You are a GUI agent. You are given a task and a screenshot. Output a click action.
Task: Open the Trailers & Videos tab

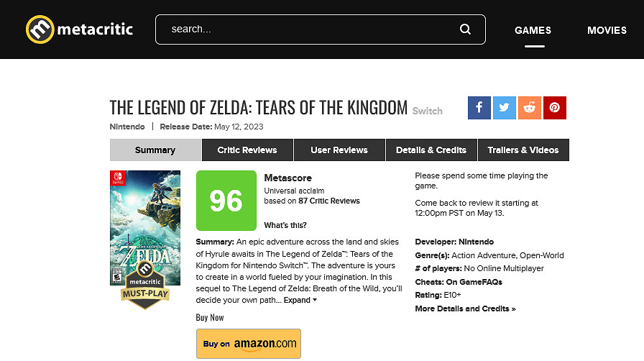click(x=523, y=150)
